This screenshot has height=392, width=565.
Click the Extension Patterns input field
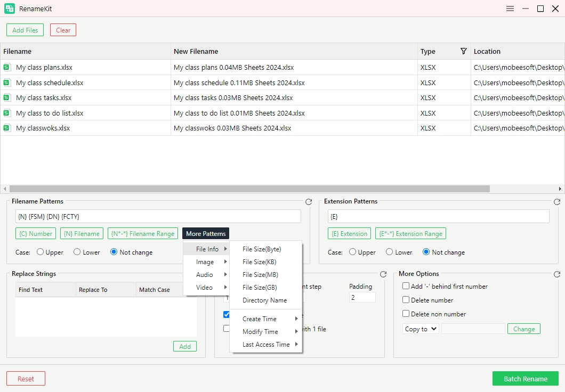(439, 216)
